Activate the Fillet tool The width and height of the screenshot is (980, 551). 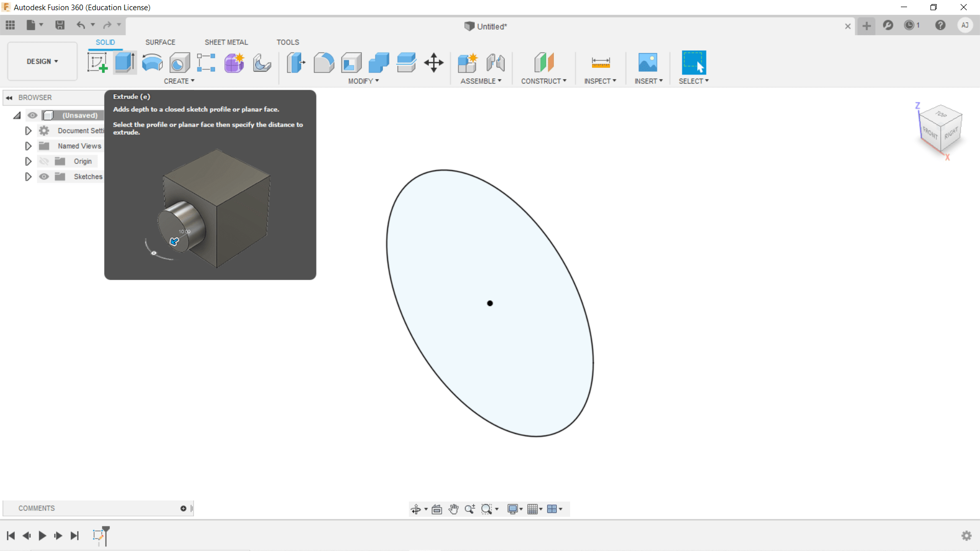(324, 63)
